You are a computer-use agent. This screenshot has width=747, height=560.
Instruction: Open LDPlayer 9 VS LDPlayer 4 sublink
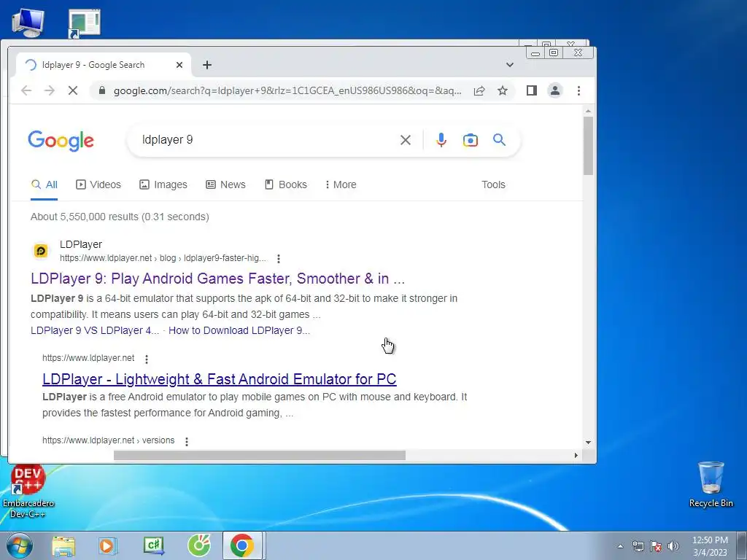pos(95,330)
